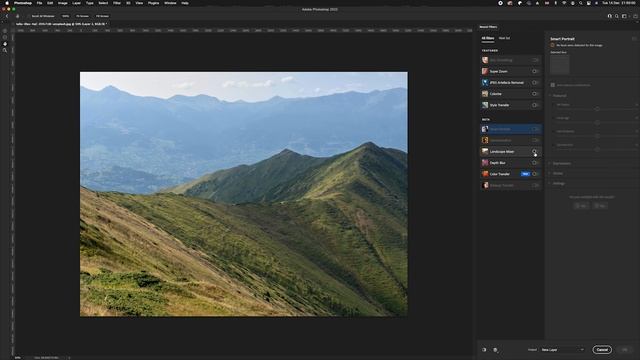Click the Makeup Transfer filter icon
640x360 pixels.
pyautogui.click(x=485, y=185)
